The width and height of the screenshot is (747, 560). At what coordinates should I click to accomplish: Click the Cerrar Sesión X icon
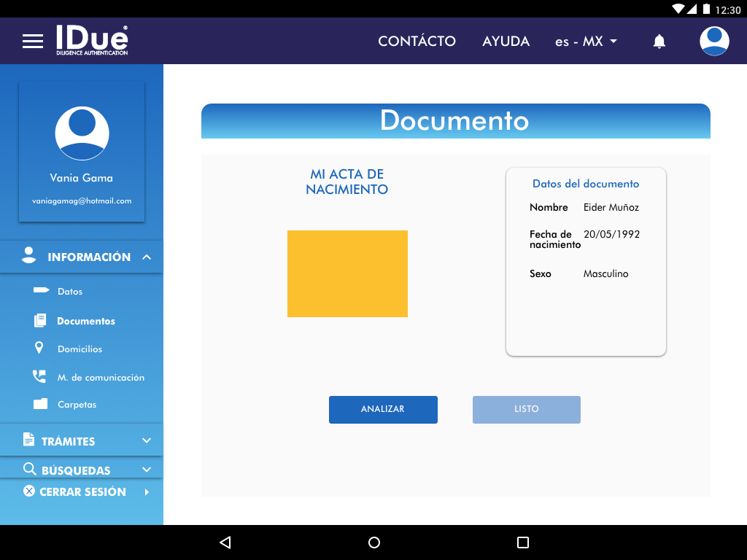[29, 491]
